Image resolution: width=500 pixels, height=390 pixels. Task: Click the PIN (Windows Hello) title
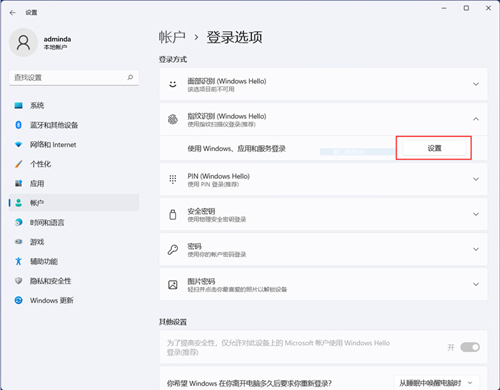point(219,176)
